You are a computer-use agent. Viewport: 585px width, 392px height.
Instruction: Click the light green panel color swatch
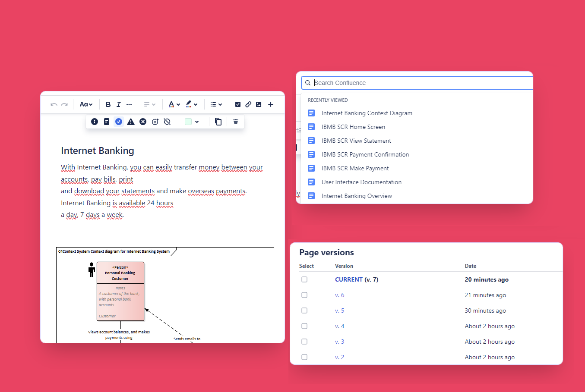pos(188,122)
